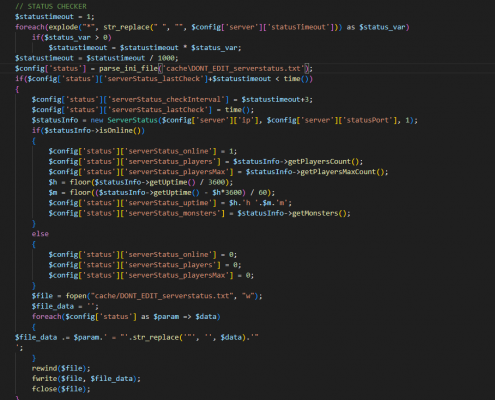Click the 'serverStatus_online' = 0 line
Viewport: 495px width, 400px height.
coord(143,254)
